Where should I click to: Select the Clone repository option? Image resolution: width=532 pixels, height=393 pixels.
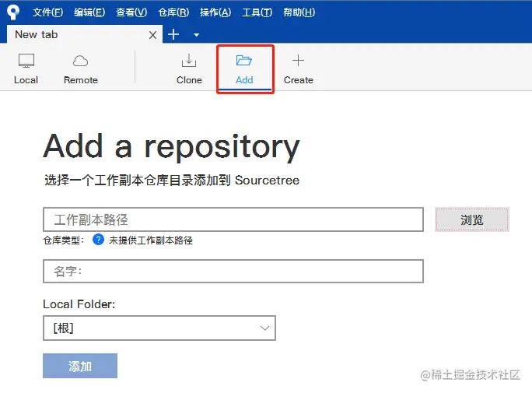[189, 69]
